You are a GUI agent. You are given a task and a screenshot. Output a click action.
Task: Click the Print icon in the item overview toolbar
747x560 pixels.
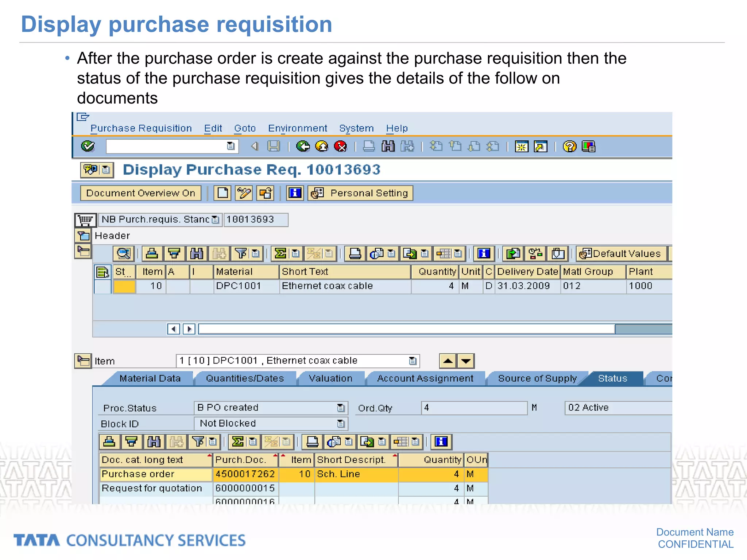pyautogui.click(x=355, y=253)
